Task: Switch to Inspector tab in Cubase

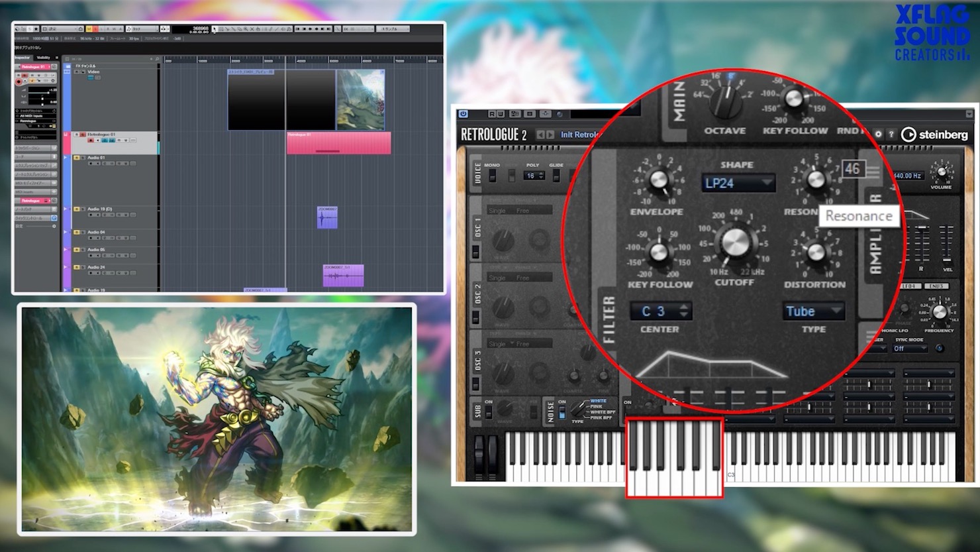Action: tap(23, 58)
